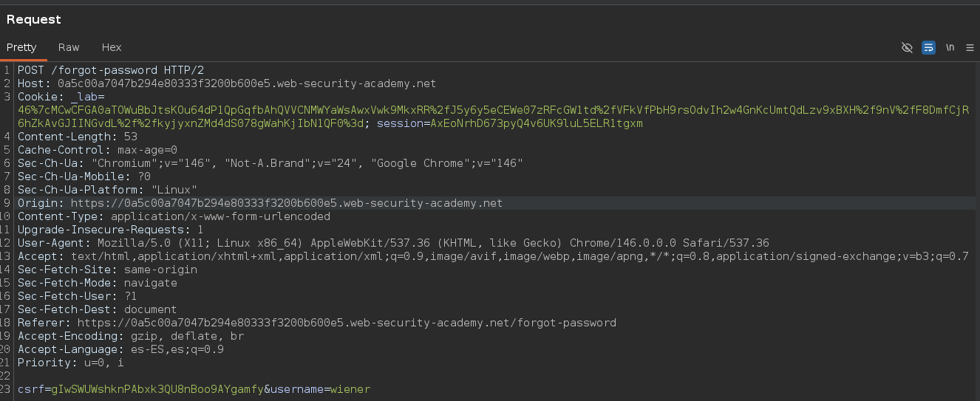Switch to the Raw tab
This screenshot has width=980, height=401.
tap(69, 47)
